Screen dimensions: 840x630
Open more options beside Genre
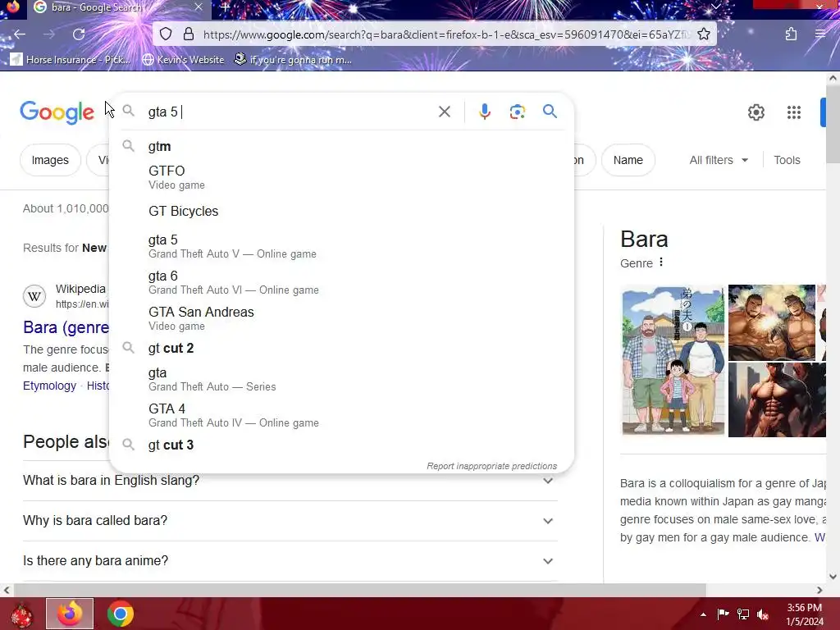[x=661, y=262]
